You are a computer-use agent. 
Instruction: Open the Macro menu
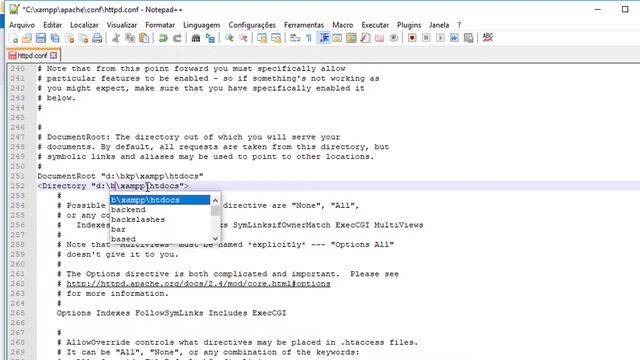(342, 25)
